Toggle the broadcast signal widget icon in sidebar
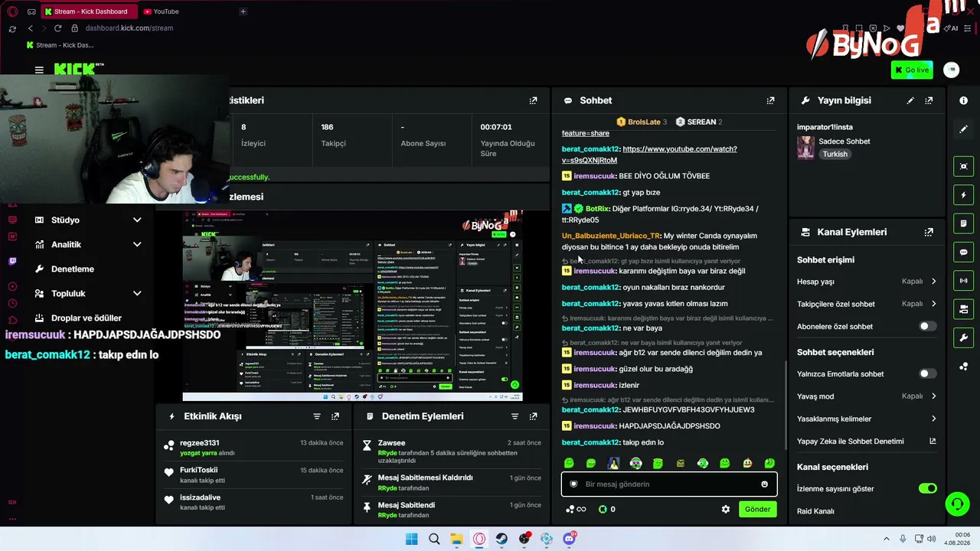 [x=963, y=281]
